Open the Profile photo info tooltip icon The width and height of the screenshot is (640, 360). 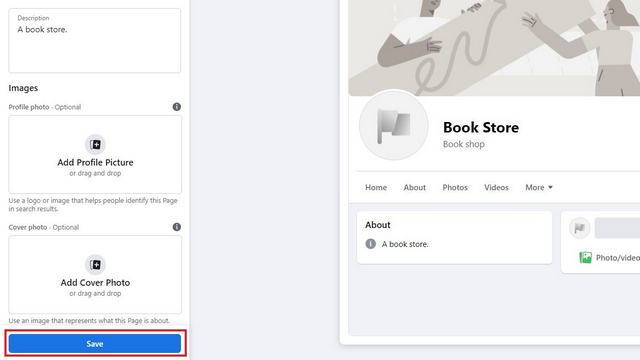[177, 107]
